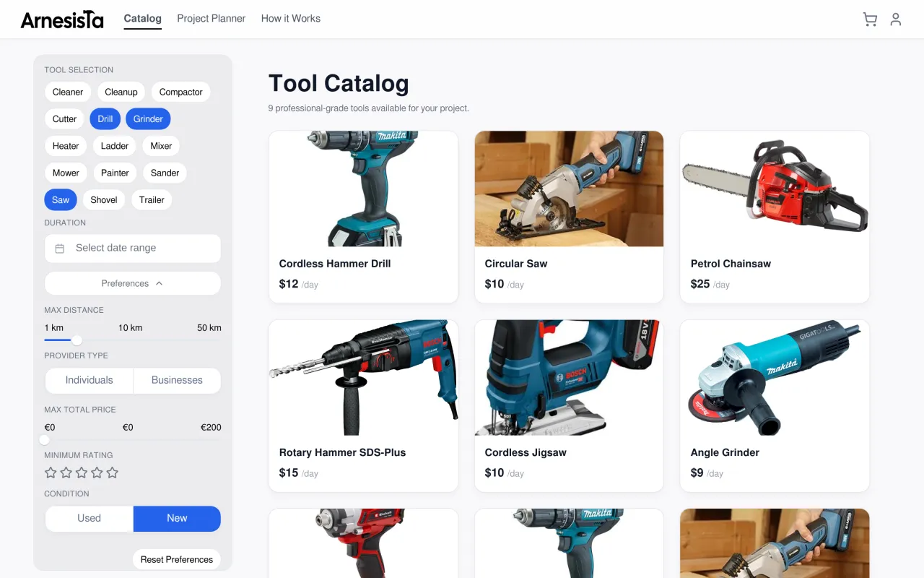This screenshot has height=578, width=924.
Task: Open the user account icon
Action: coord(896,20)
